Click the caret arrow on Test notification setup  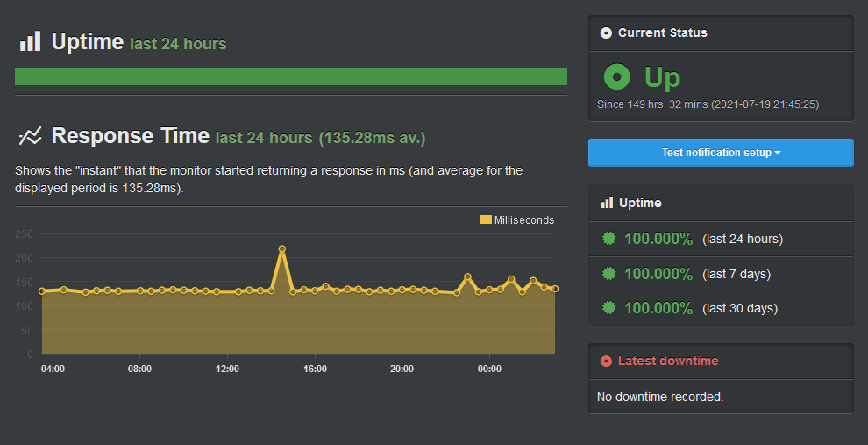778,153
